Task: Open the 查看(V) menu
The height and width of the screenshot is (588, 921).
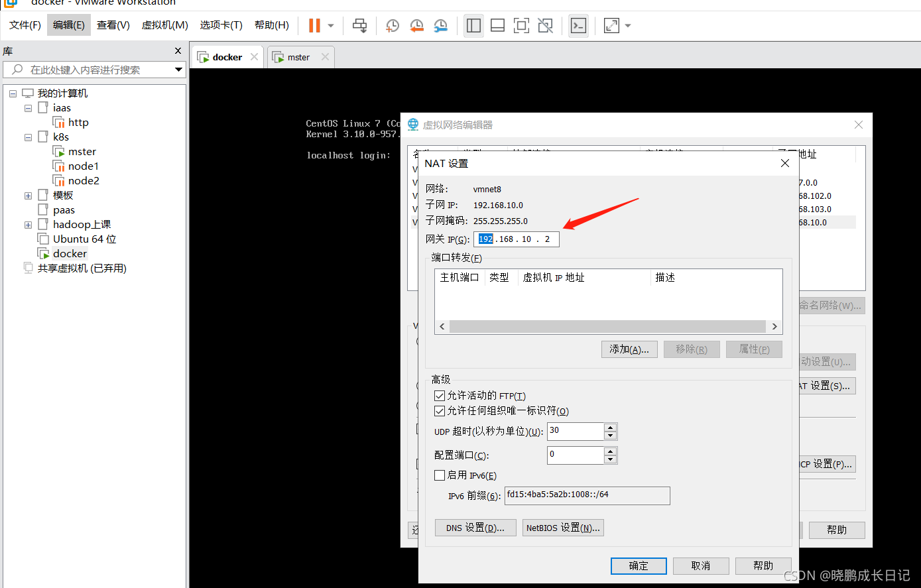Action: pos(113,25)
